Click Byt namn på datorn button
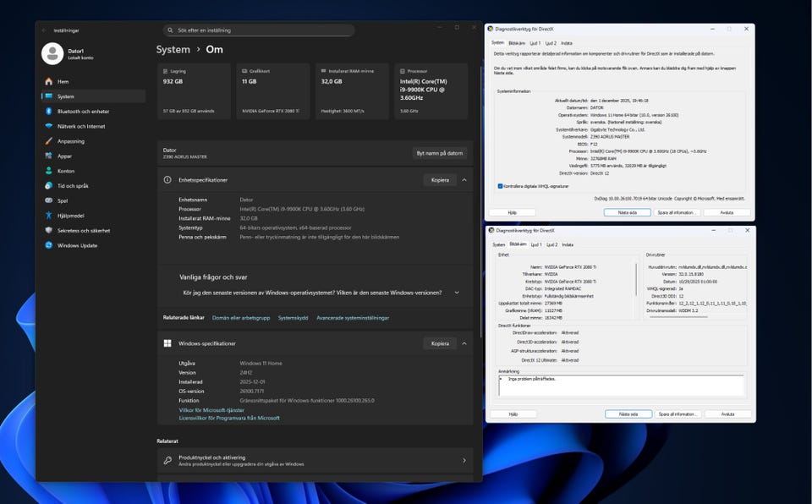This screenshot has height=504, width=812. [440, 153]
